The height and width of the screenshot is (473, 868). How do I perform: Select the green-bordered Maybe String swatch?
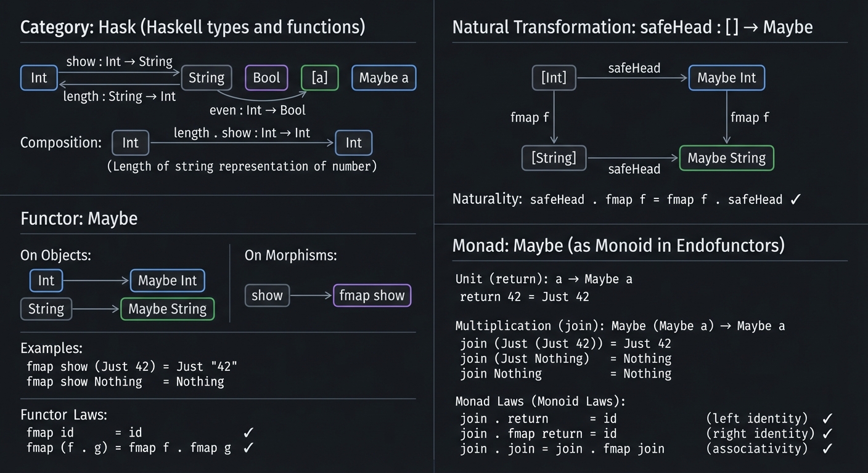coord(167,309)
